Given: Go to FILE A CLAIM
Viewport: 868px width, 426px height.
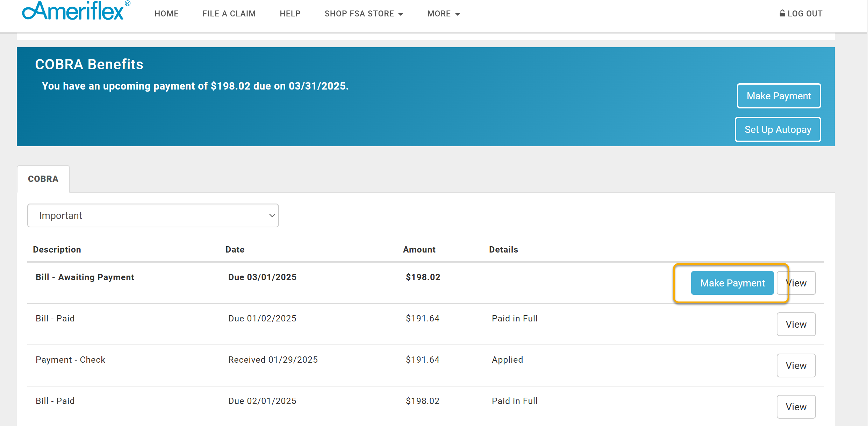Looking at the screenshot, I should point(229,14).
